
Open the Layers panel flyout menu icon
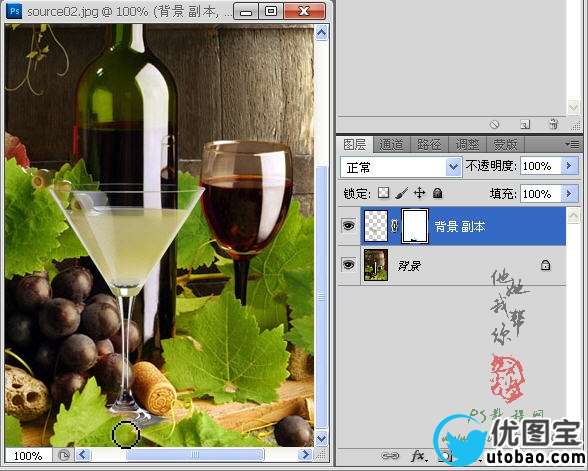point(572,144)
